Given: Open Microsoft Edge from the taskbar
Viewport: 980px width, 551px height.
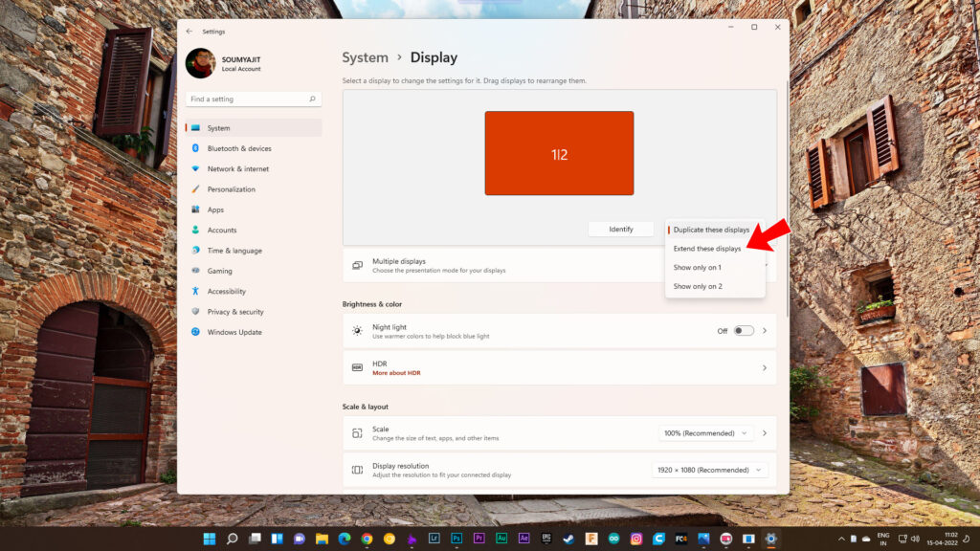Looking at the screenshot, I should pos(345,539).
